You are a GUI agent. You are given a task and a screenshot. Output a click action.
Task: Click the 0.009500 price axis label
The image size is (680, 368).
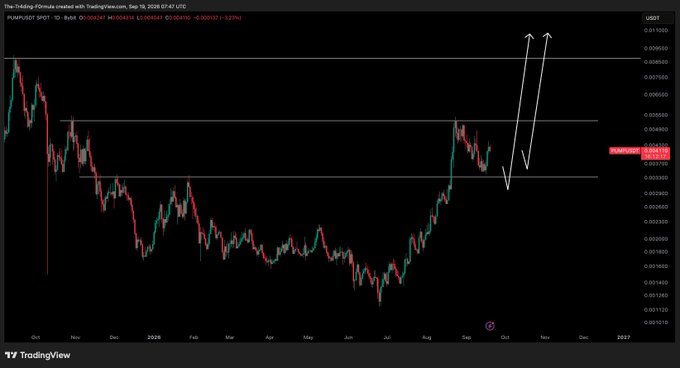[656, 49]
